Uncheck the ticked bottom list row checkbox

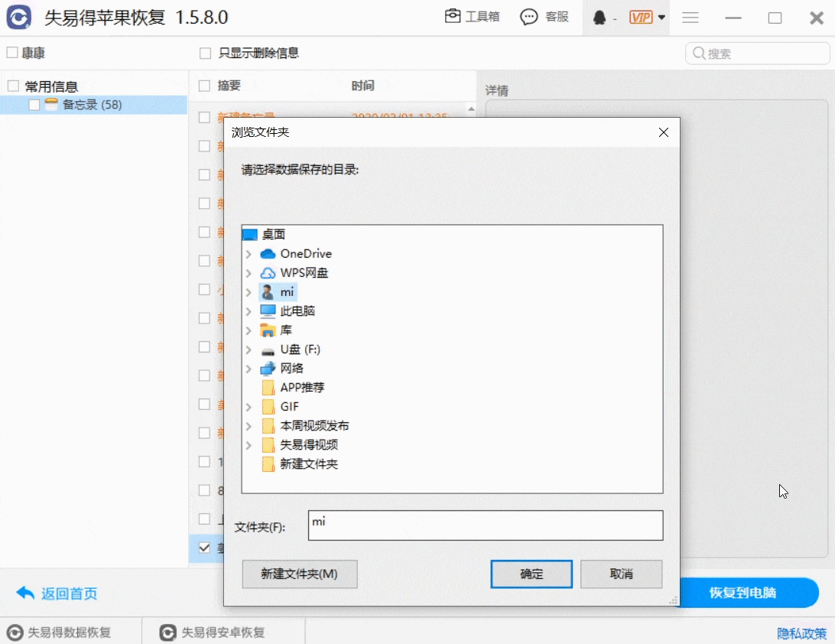pyautogui.click(x=204, y=548)
